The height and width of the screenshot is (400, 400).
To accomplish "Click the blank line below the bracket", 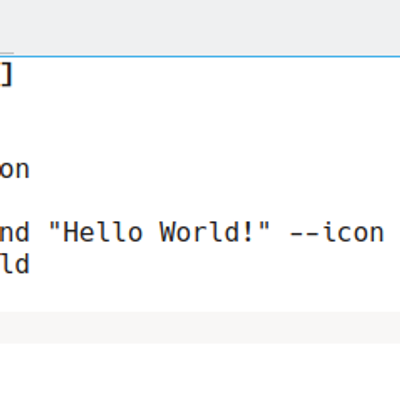I will [200, 107].
